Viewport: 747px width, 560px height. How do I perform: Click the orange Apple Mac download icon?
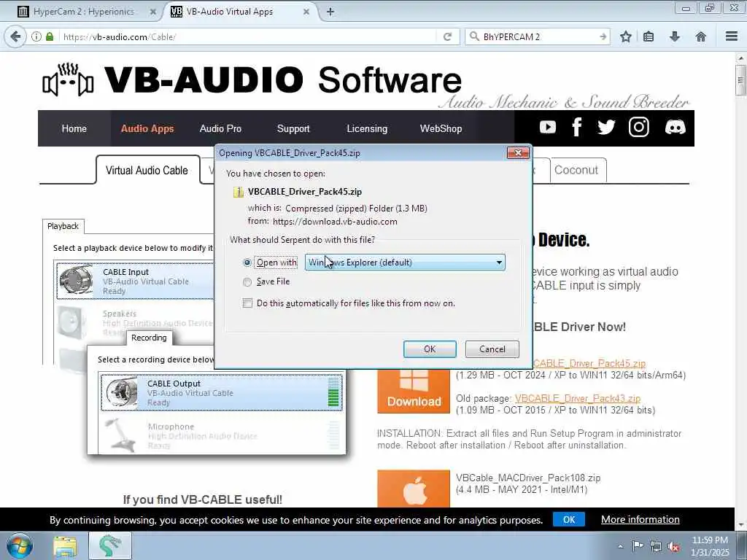pos(414,489)
